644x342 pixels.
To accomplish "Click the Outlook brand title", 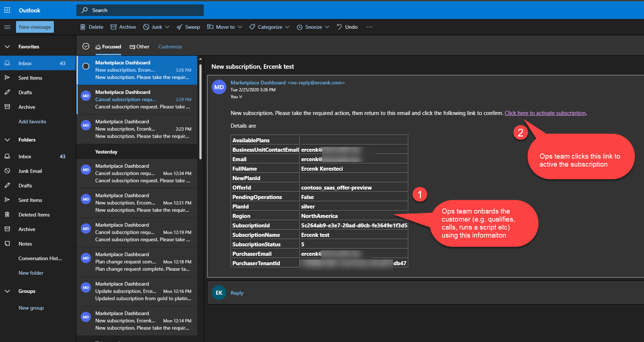I will [x=29, y=10].
